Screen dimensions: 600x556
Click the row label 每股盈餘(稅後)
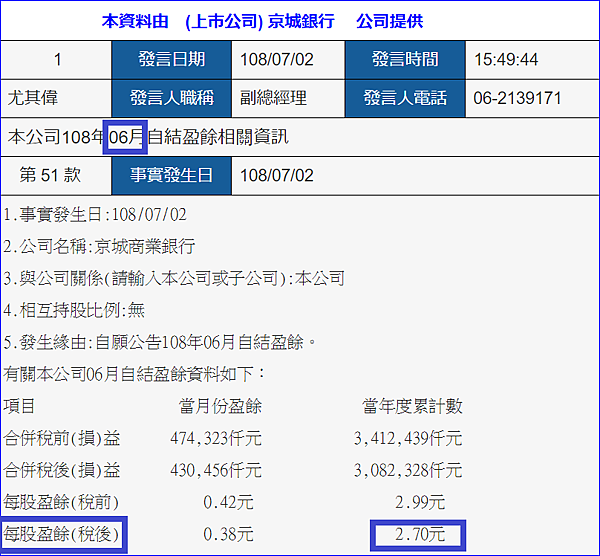point(61,534)
